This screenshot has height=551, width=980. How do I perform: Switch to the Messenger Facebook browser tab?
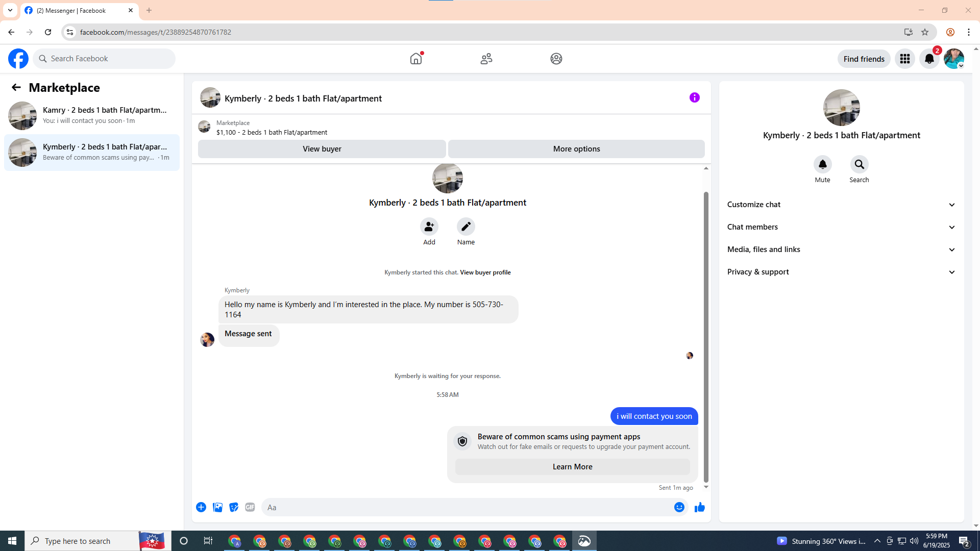80,10
